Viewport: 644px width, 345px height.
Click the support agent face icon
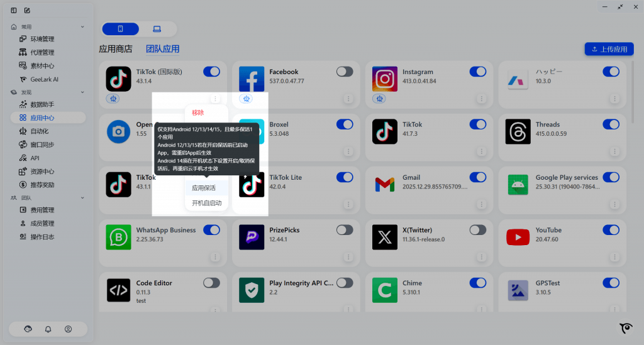28,329
